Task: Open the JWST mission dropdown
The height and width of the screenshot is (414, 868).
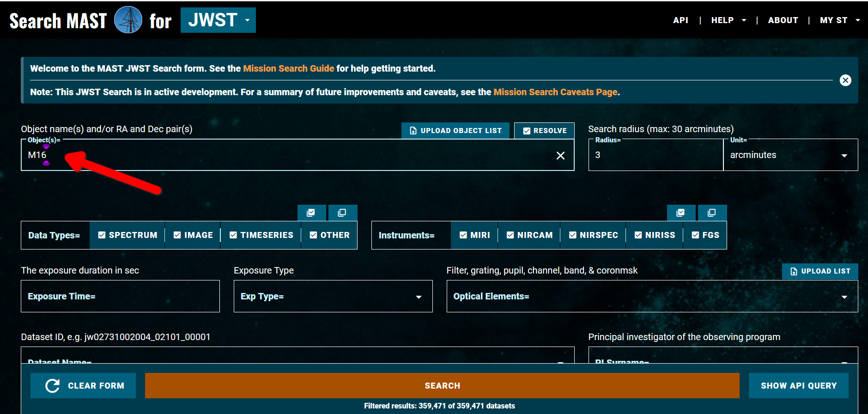Action: pos(218,20)
